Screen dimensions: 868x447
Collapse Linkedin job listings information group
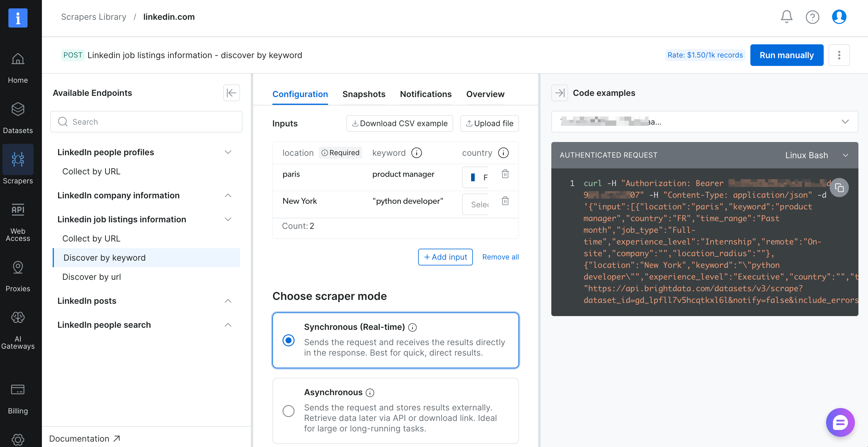tap(228, 219)
